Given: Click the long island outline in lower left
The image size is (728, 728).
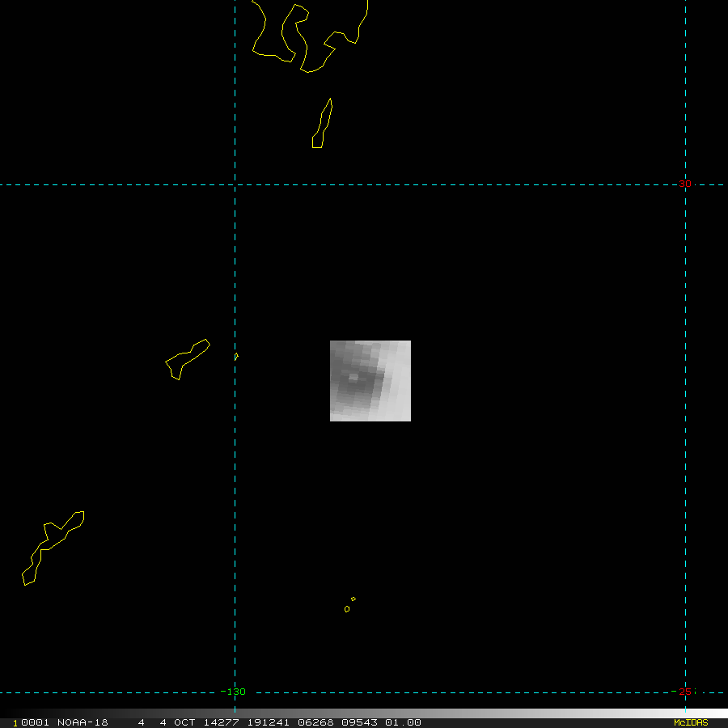Looking at the screenshot, I should (53, 548).
